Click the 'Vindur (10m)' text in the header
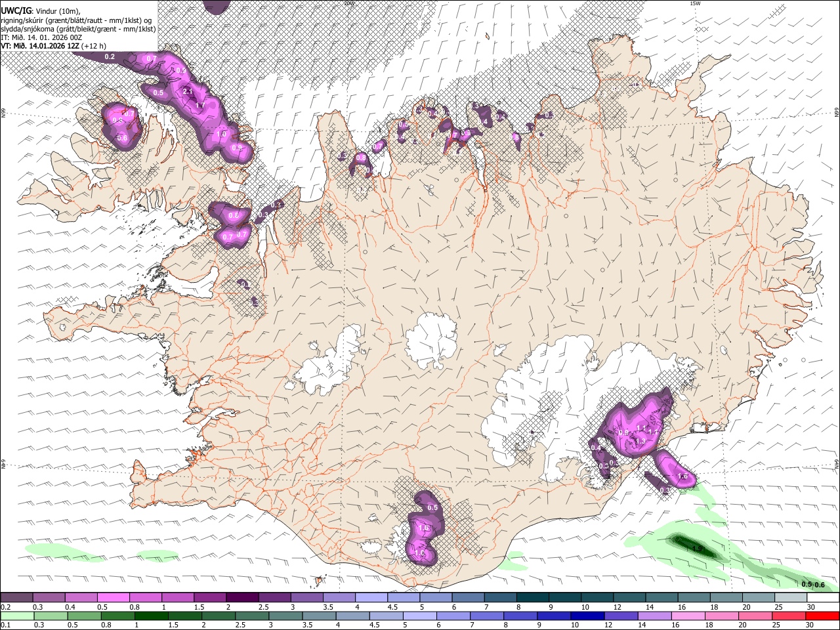The width and height of the screenshot is (840, 630). click(57, 10)
